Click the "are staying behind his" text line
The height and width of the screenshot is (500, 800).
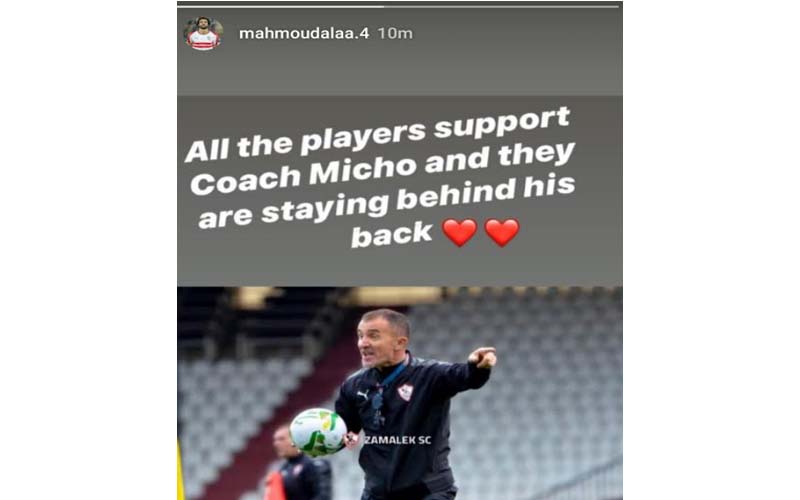[x=387, y=202]
